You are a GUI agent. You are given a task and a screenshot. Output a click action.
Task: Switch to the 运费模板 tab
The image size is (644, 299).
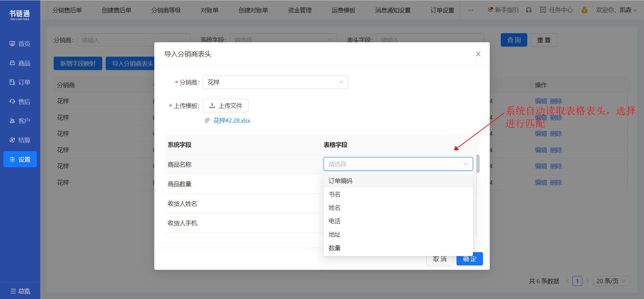click(x=343, y=10)
